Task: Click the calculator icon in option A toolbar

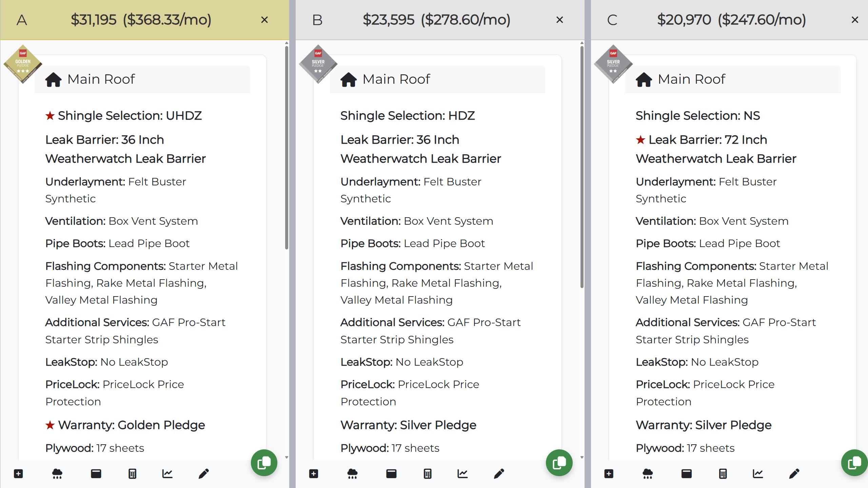Action: pyautogui.click(x=132, y=473)
